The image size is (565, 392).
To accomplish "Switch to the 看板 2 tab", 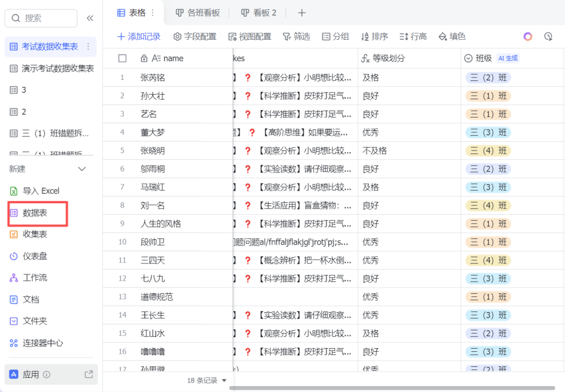I will pyautogui.click(x=260, y=13).
